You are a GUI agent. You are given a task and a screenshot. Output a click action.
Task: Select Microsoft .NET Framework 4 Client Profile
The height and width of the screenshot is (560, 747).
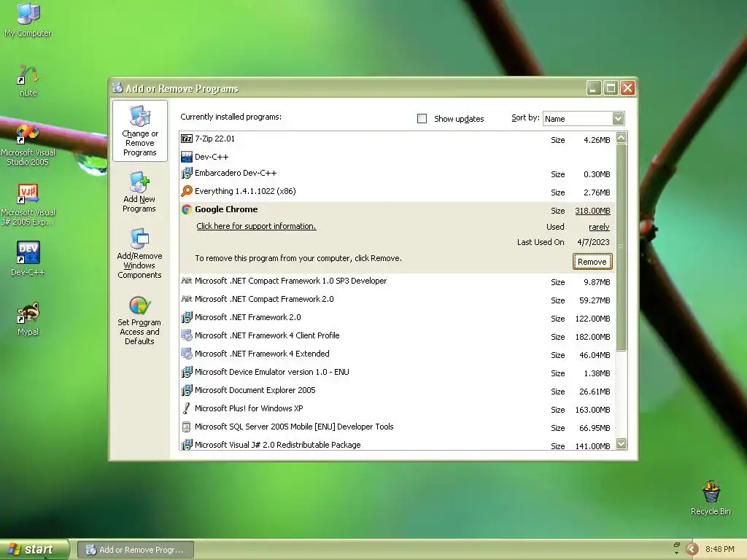(x=398, y=335)
